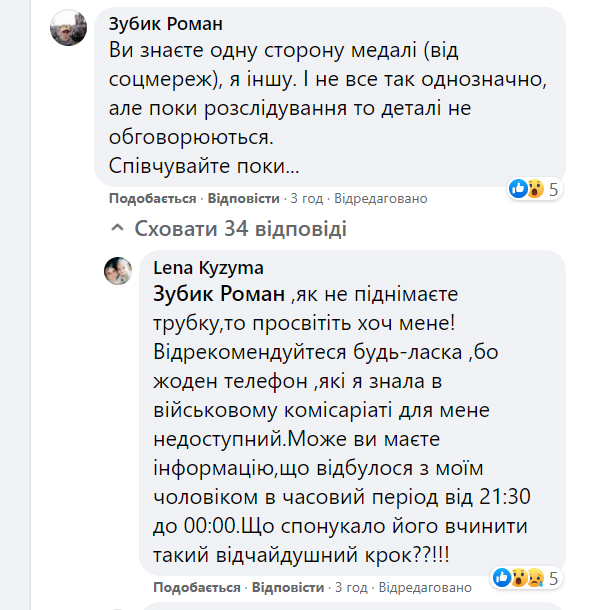This screenshot has height=610, width=600.
Task: Show edit history via Відредаговано on top comment
Action: [380, 198]
